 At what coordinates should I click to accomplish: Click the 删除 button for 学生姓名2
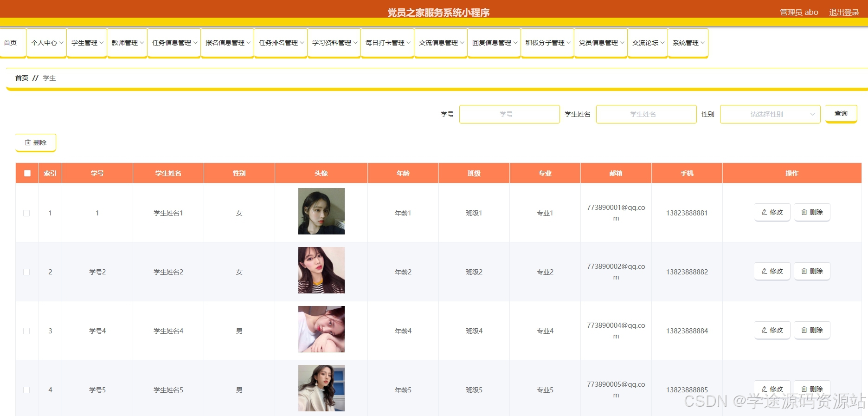pos(812,271)
